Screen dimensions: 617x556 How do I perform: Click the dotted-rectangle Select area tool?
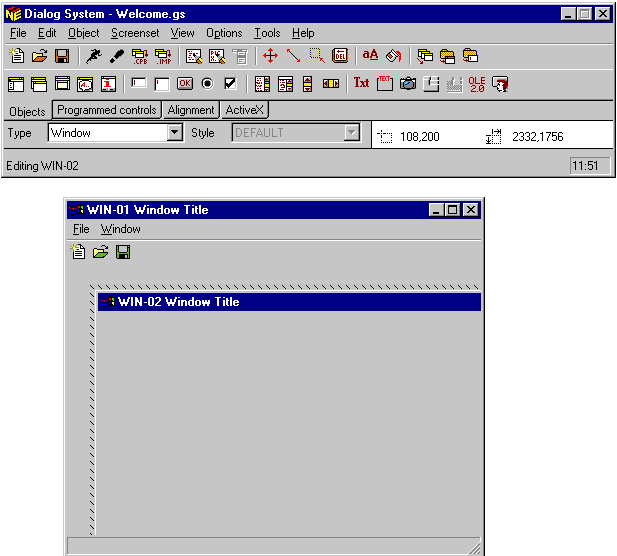tap(317, 55)
